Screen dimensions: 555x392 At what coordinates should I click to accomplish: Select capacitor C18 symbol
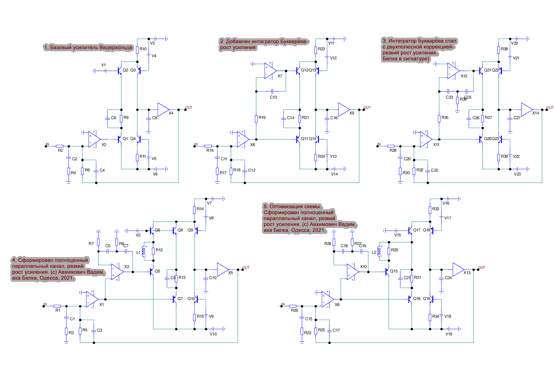343,251
